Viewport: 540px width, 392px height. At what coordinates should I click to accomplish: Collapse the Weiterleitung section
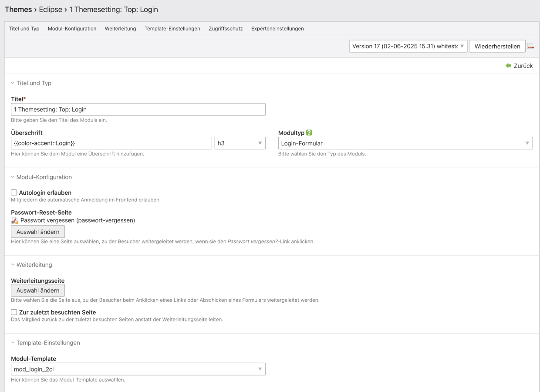pyautogui.click(x=34, y=265)
